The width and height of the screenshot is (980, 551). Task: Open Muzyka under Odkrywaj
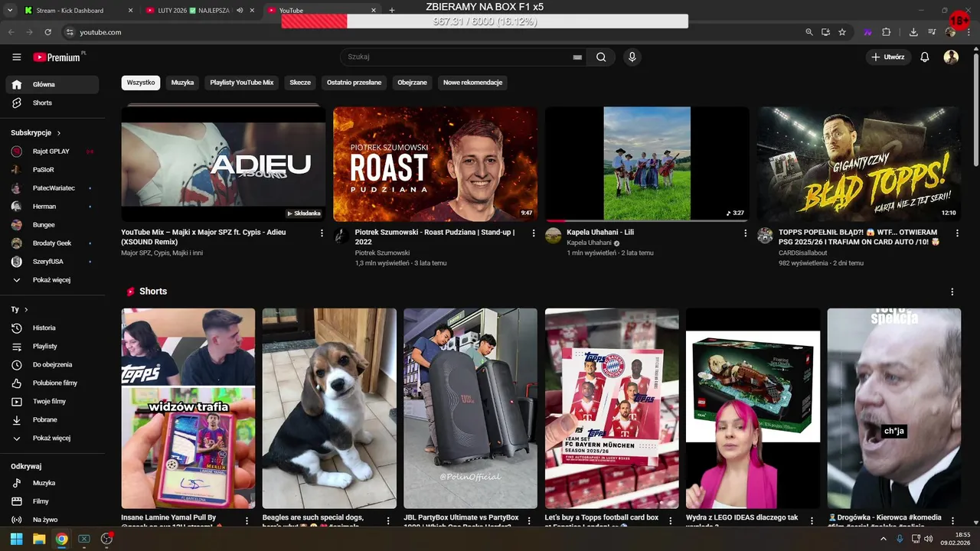(52, 484)
